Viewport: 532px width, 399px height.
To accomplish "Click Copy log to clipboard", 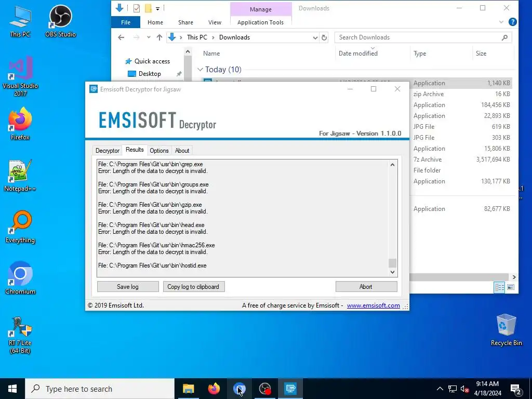I will tap(193, 287).
